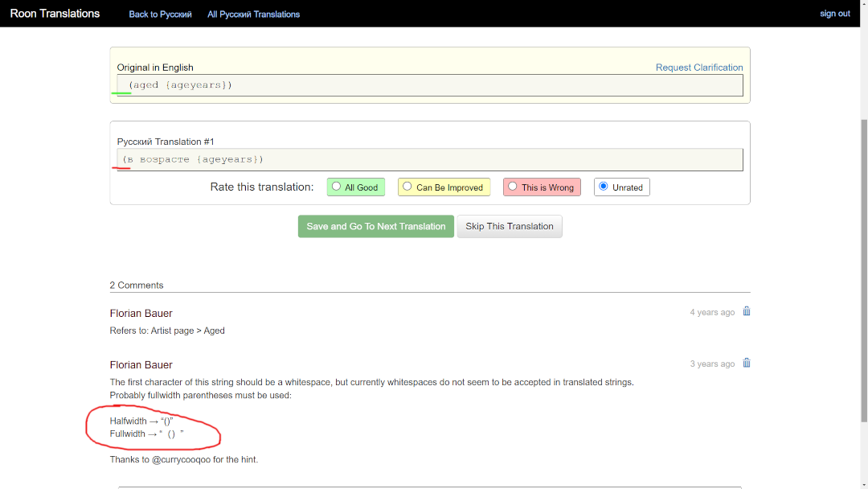Click the "2 Comments" heading
Screen dimensions: 868x489
pos(137,285)
